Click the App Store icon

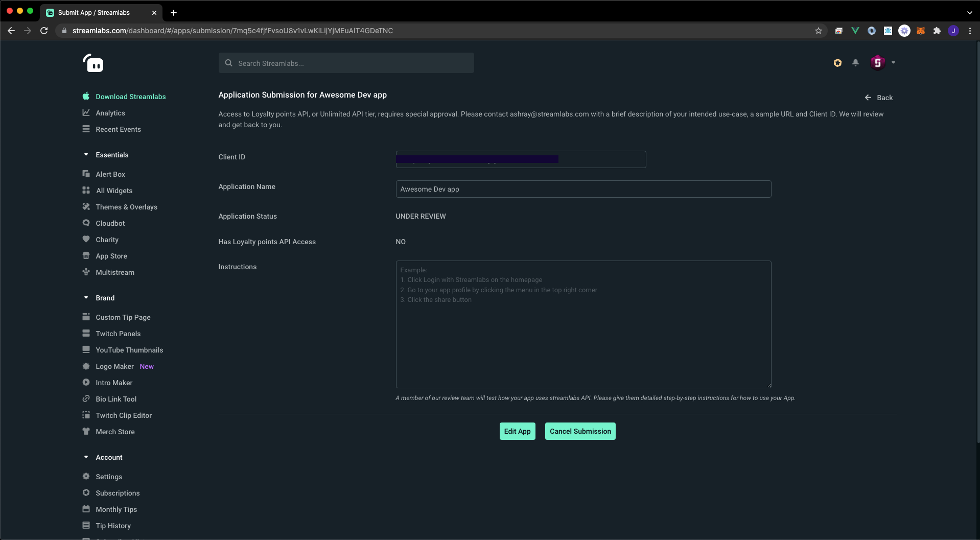(86, 255)
